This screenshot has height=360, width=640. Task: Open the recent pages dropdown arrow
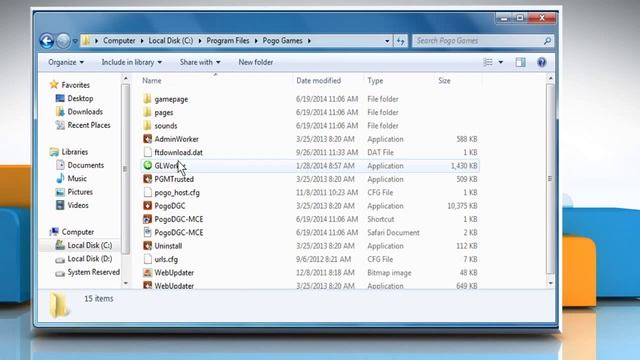(x=75, y=41)
